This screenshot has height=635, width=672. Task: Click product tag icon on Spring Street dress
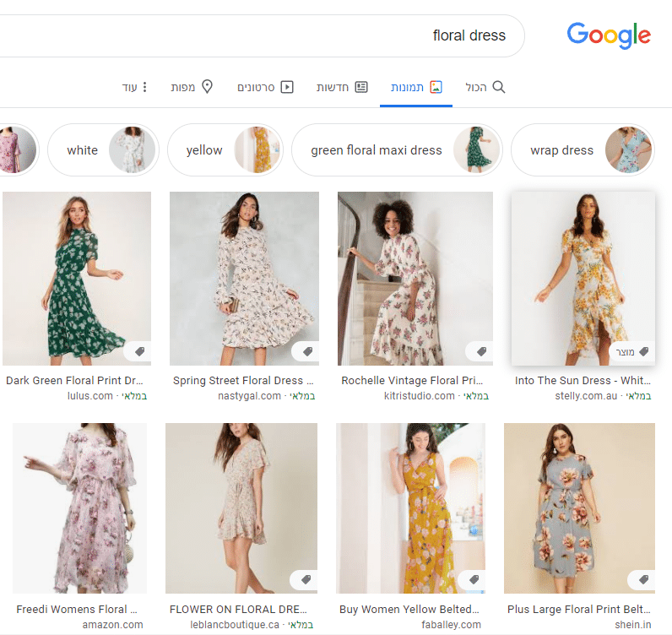(306, 351)
